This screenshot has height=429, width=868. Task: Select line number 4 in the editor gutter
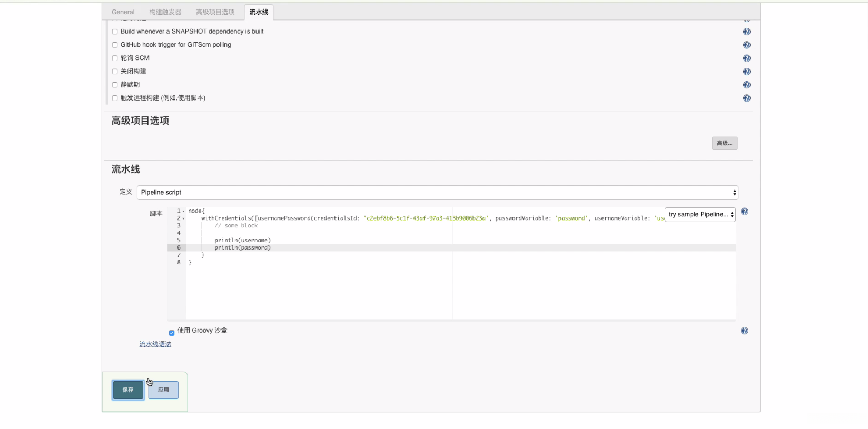pos(179,233)
